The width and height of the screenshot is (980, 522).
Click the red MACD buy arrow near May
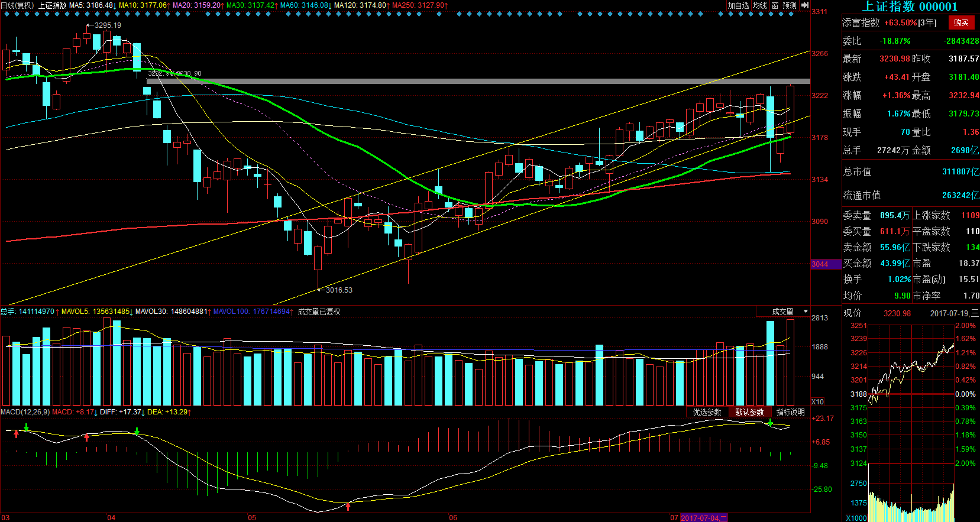pyautogui.click(x=348, y=506)
